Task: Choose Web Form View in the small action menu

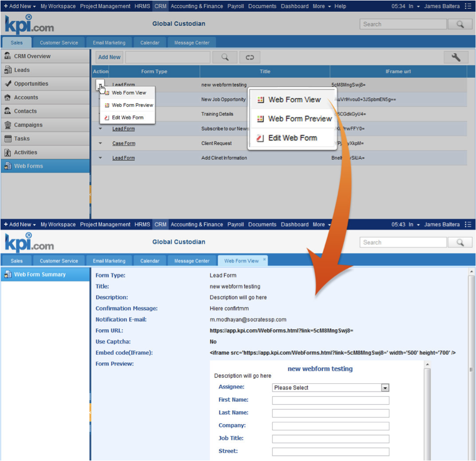Action: 129,93
